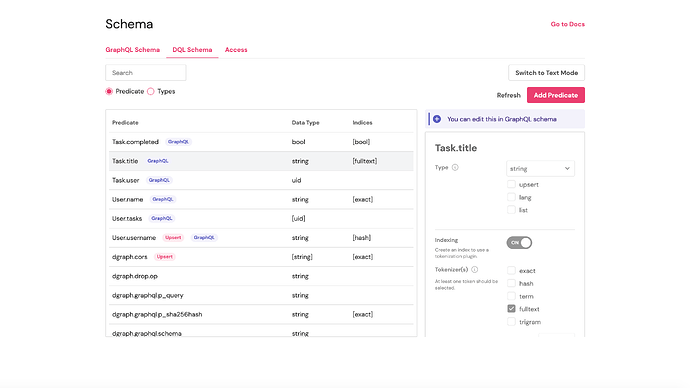Click GraphQL badge on User.tasks row
Image resolution: width=690 pixels, height=388 pixels.
click(162, 218)
